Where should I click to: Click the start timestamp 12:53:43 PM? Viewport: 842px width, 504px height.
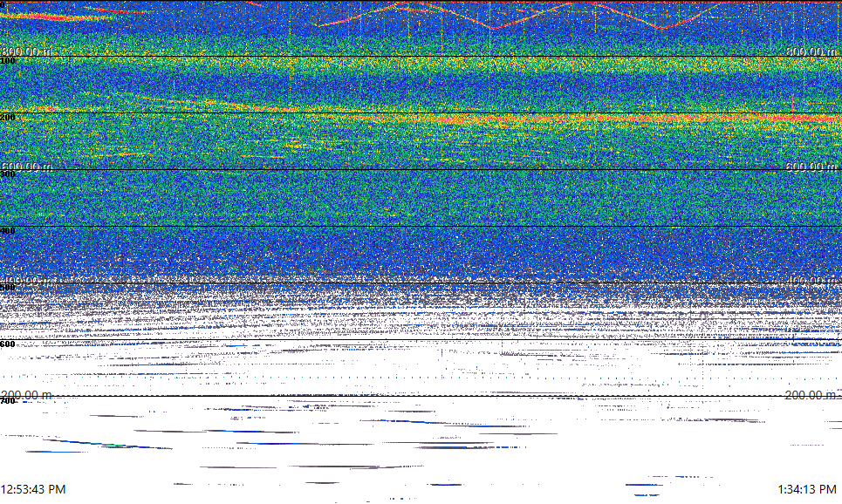33,489
